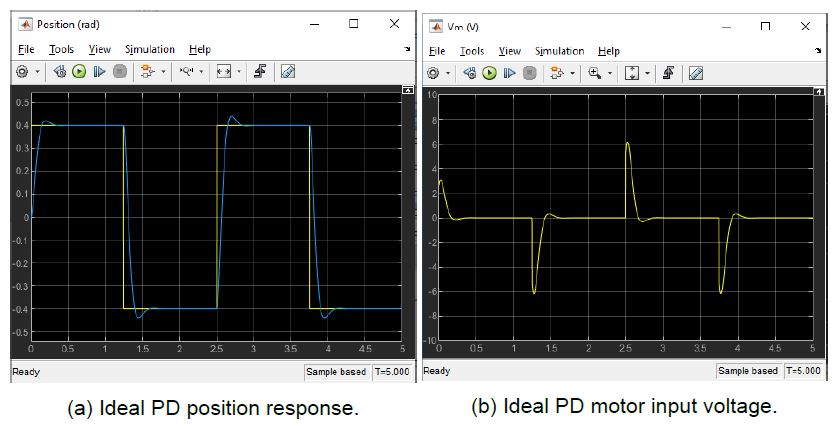Maximize axes using corner button in Position plot

click(408, 90)
